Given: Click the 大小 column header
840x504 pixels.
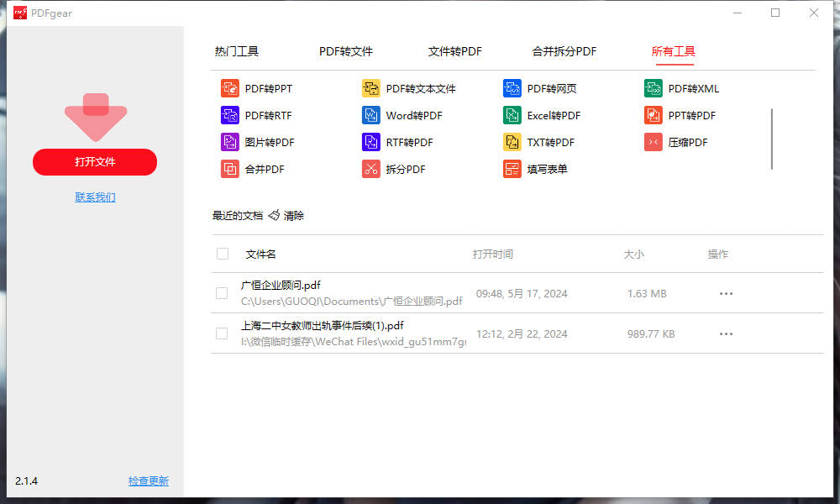Looking at the screenshot, I should pyautogui.click(x=633, y=254).
